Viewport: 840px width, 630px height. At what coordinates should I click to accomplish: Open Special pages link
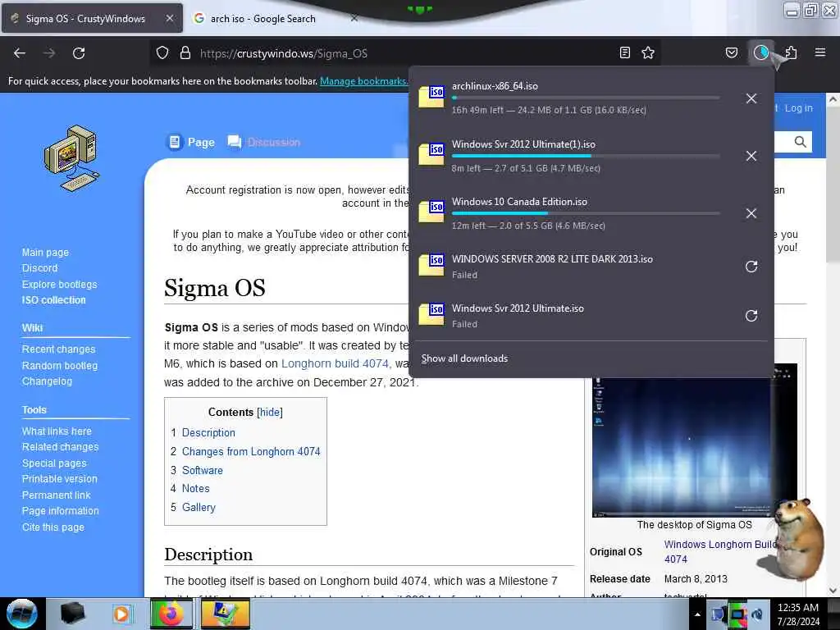[x=54, y=463]
